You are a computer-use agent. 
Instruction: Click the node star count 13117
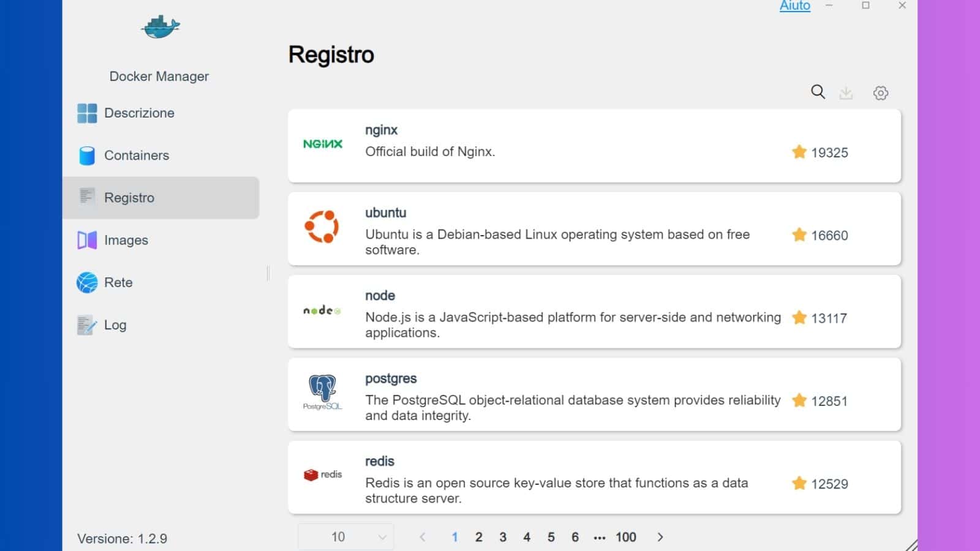(x=829, y=318)
